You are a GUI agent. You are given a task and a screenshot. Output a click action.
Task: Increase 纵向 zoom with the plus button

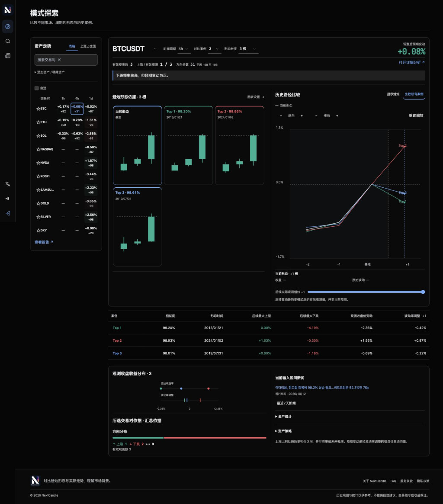coord(302,116)
